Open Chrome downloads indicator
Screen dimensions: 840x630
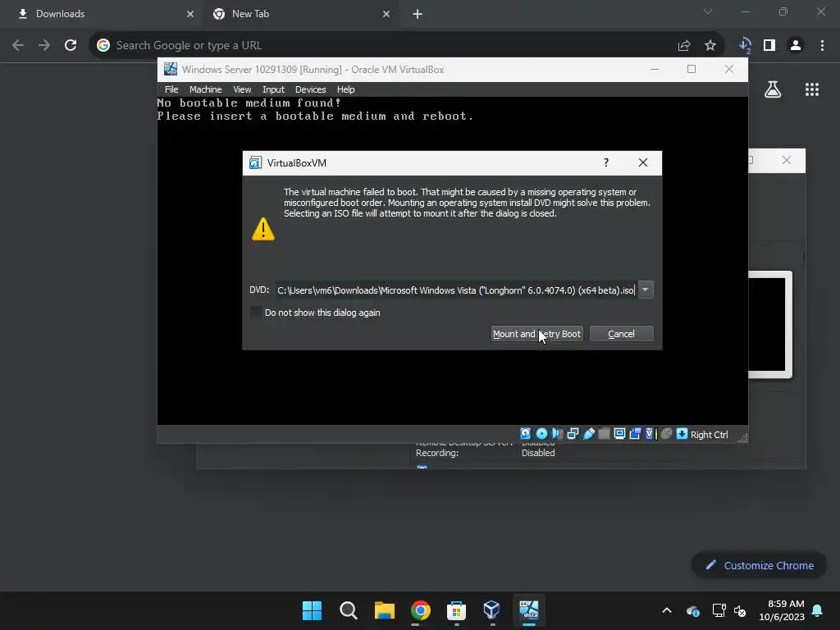[745, 46]
